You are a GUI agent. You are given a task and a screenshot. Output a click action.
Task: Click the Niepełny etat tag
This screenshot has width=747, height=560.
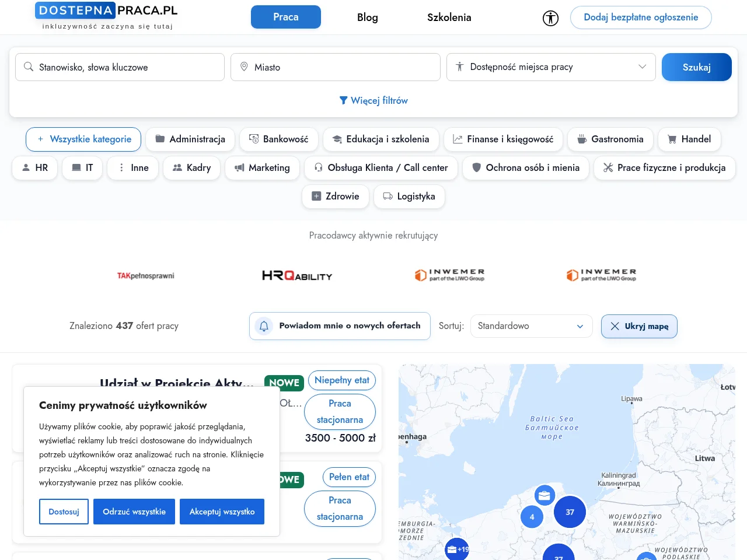[342, 380]
